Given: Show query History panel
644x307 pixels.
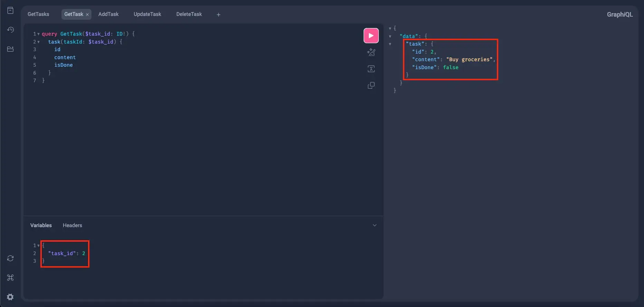Looking at the screenshot, I should 10,30.
